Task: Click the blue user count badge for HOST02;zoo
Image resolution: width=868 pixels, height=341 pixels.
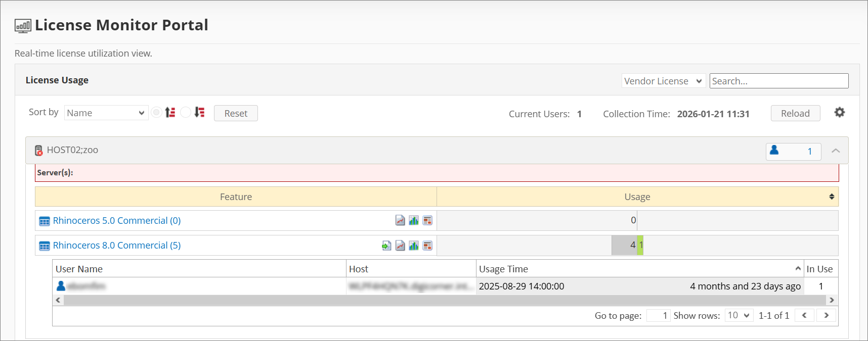Action: 793,151
